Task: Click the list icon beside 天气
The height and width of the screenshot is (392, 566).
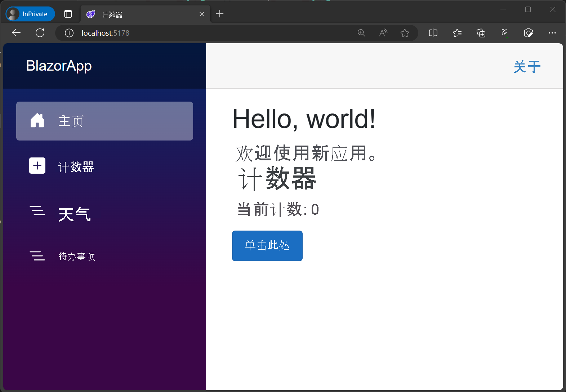Action: (37, 210)
